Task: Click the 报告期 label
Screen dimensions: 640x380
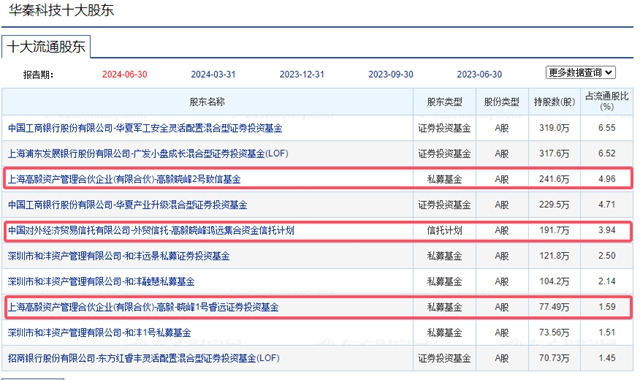Action: (x=38, y=75)
